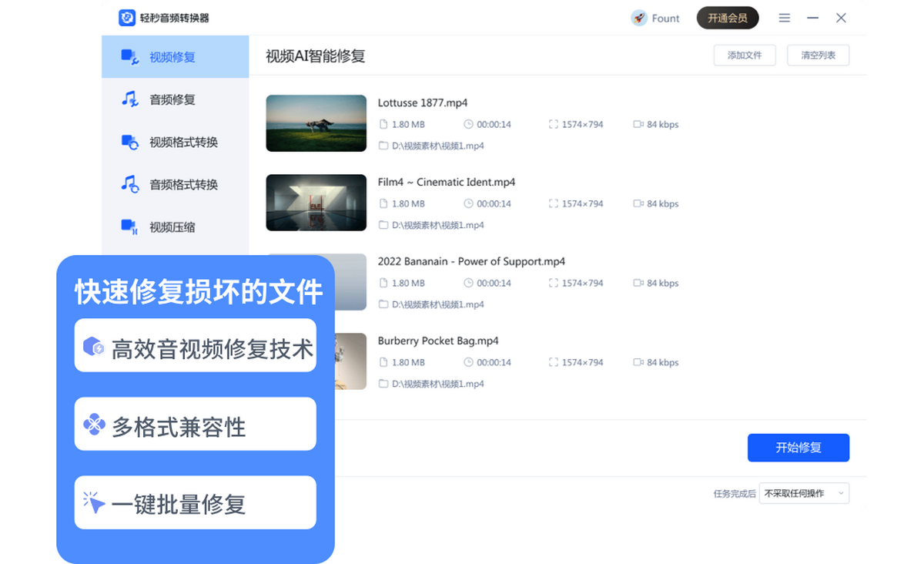
Task: Click the 添加文件 button
Action: [x=745, y=55]
